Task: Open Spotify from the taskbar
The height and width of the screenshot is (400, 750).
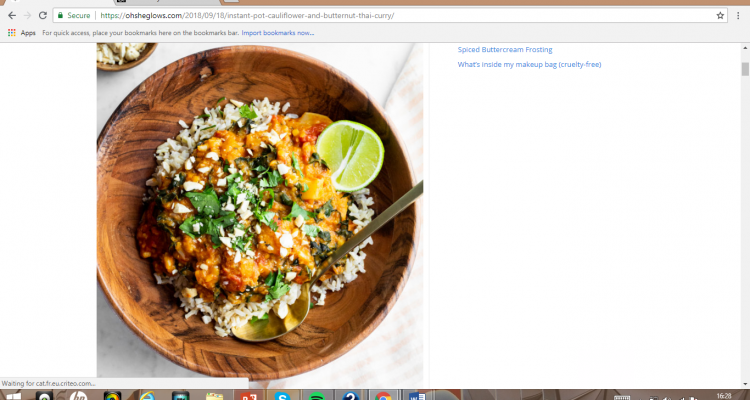Action: pos(316,395)
